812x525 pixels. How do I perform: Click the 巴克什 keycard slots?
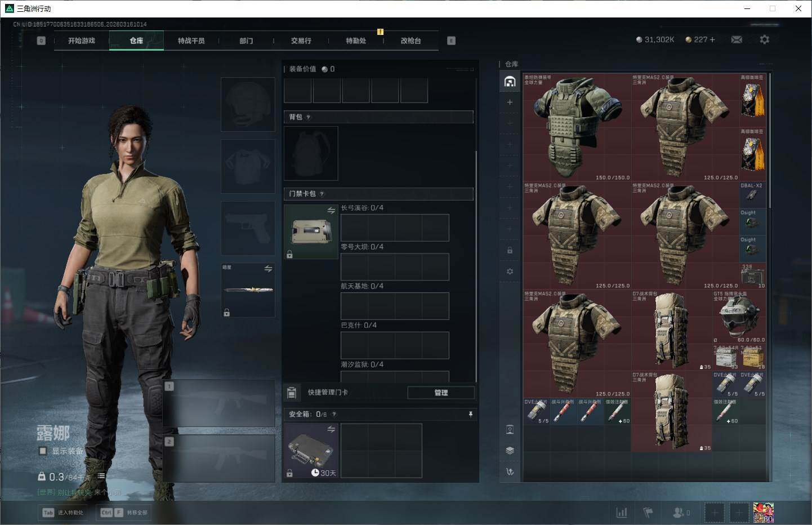pos(395,345)
